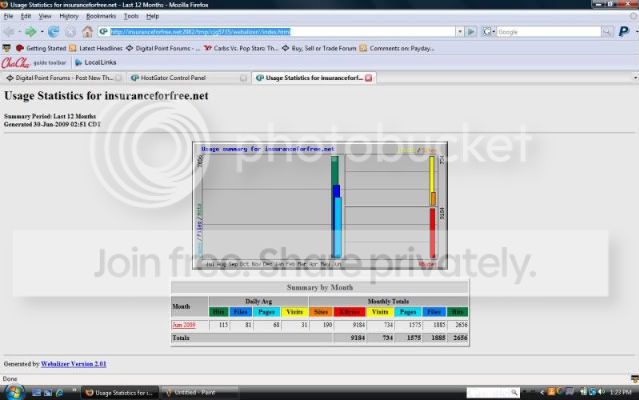The image size is (639, 400).
Task: Click the PayPal P toolbar icon
Action: point(624,31)
